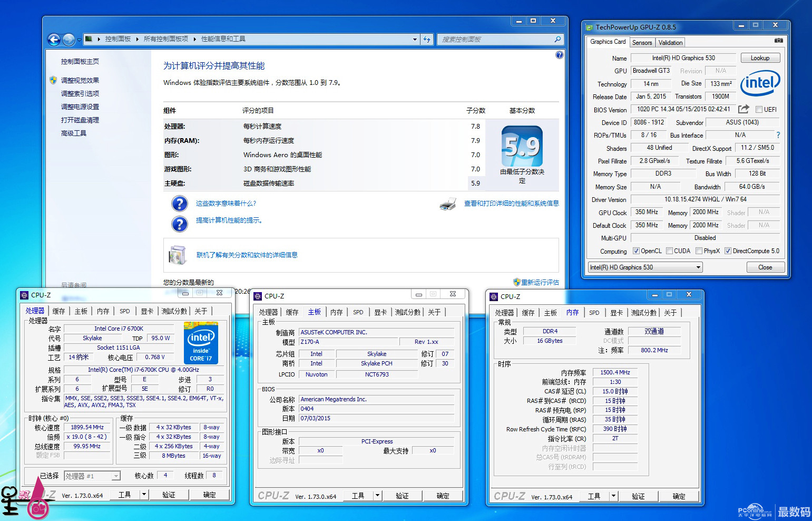
Task: Toggle the UEFI checkbox in GPU-Z
Action: [x=759, y=110]
